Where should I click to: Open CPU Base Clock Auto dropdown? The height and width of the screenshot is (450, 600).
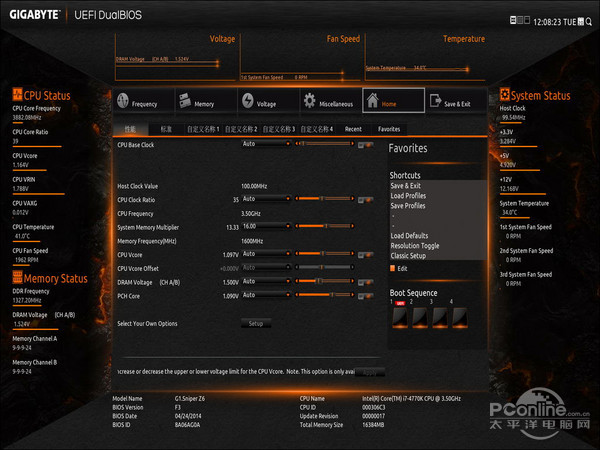point(266,144)
